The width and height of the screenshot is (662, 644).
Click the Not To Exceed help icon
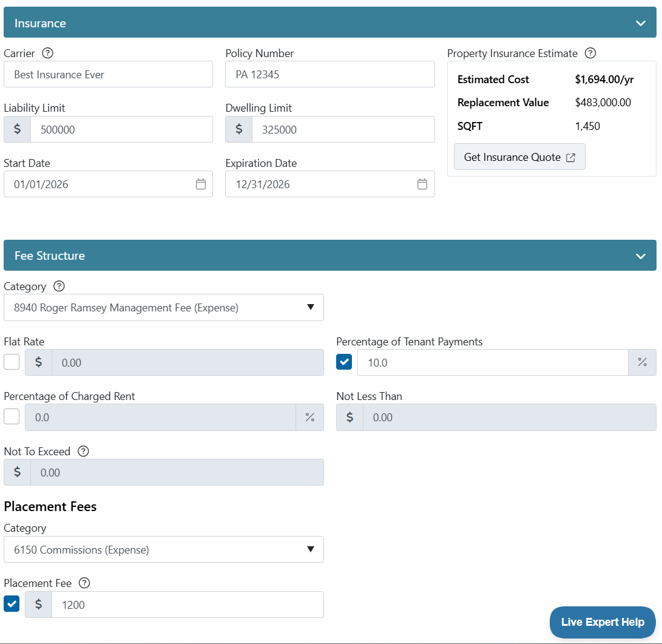84,452
